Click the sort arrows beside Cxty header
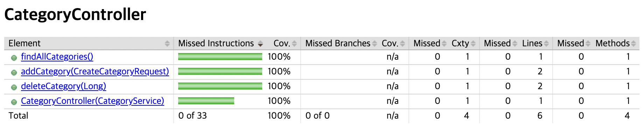 (x=473, y=44)
